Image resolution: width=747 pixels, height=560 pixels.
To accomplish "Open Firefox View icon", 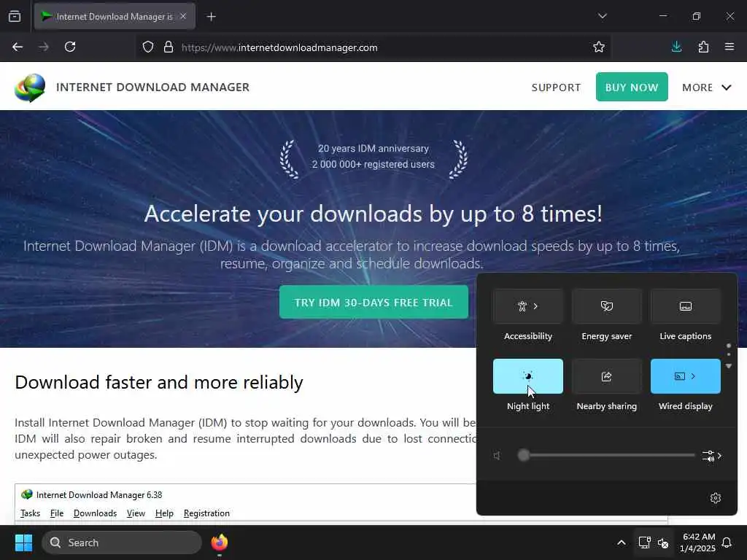I will (x=15, y=16).
